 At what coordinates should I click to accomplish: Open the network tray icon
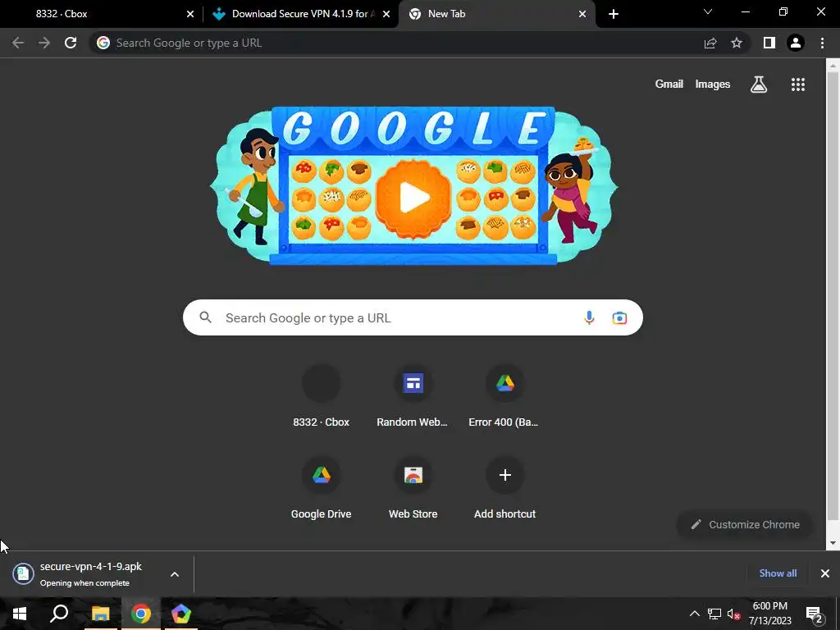click(714, 614)
